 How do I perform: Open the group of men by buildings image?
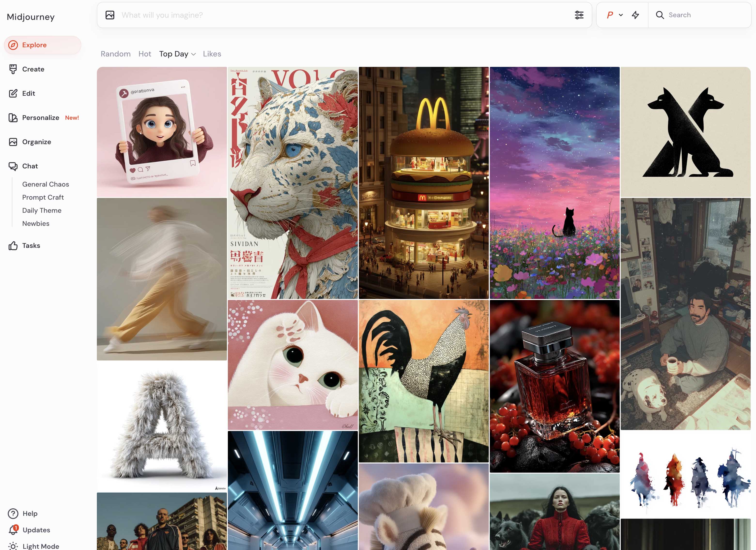click(162, 521)
